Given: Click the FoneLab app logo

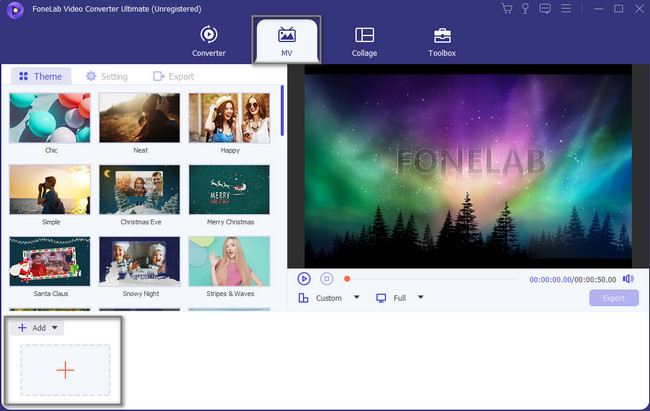Looking at the screenshot, I should coord(15,10).
